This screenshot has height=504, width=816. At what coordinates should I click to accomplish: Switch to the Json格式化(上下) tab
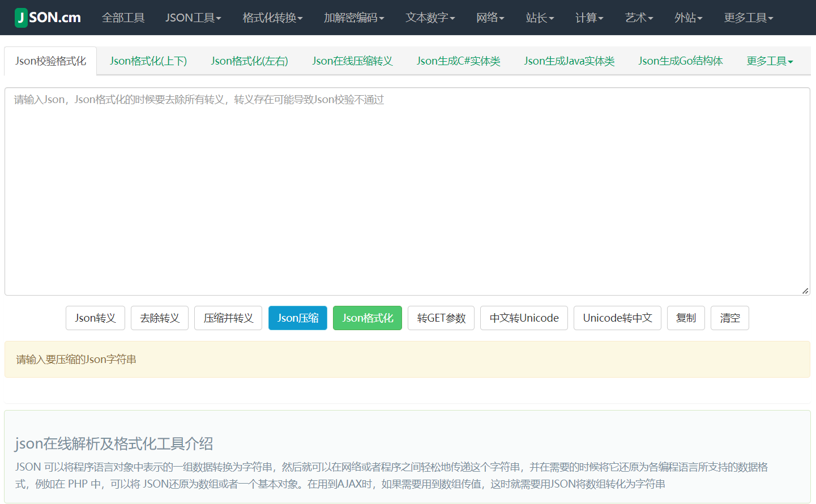tap(148, 61)
